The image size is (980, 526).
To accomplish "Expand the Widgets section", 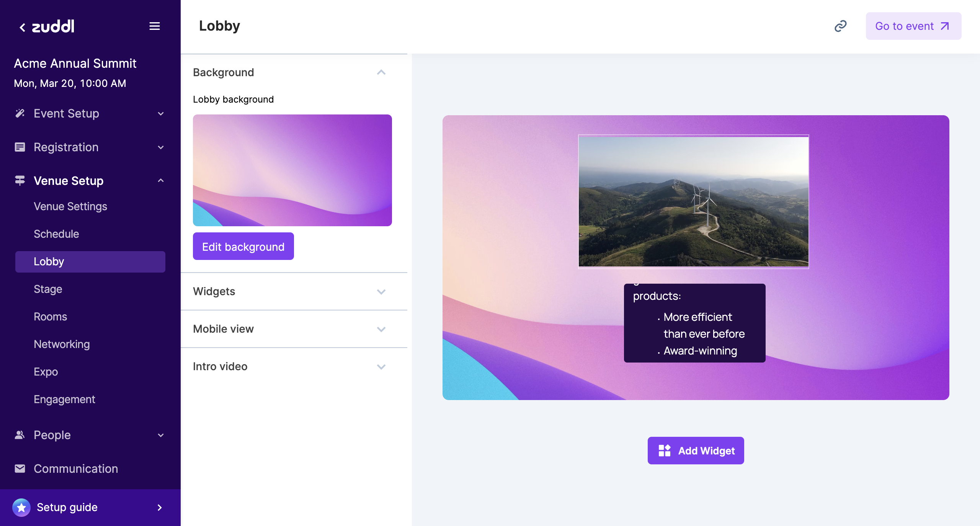I will [381, 292].
